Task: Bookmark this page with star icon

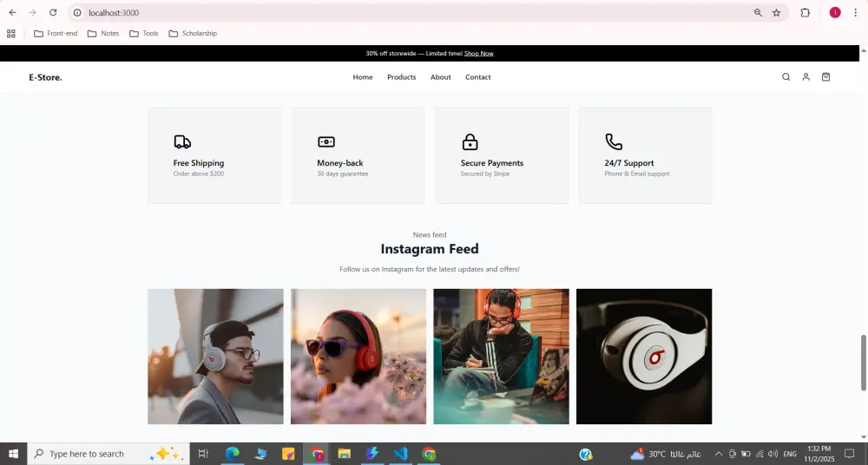Action: click(x=777, y=12)
